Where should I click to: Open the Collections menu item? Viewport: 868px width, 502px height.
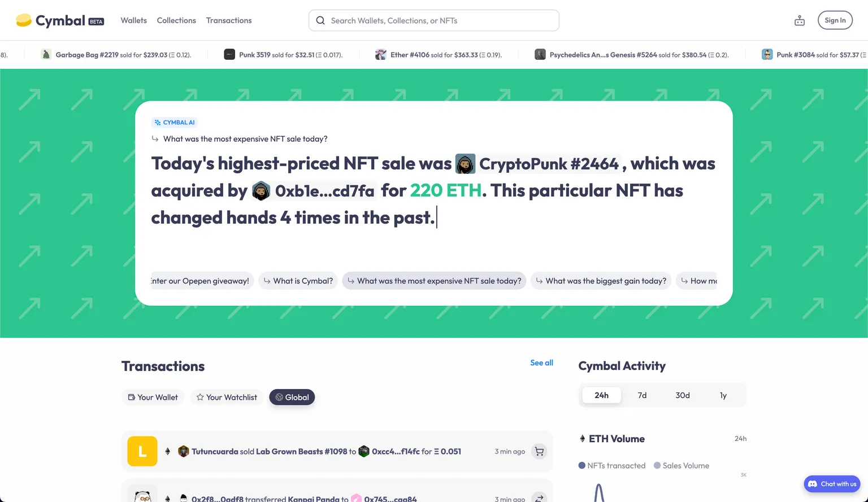pyautogui.click(x=176, y=20)
